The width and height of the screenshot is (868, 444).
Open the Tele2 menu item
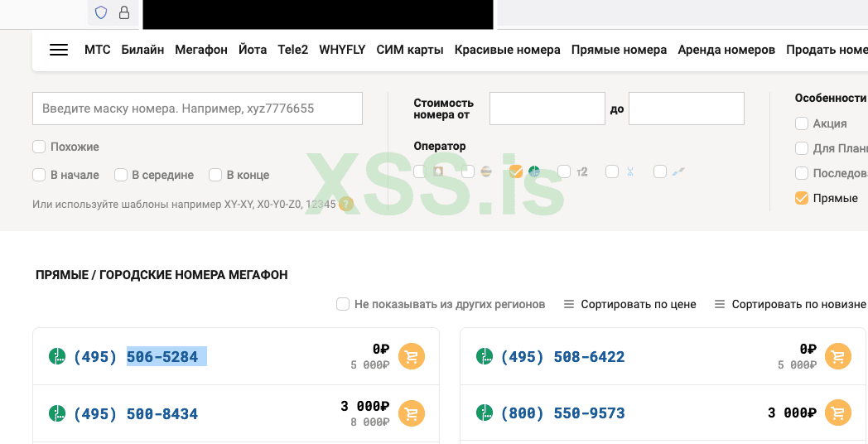click(293, 50)
